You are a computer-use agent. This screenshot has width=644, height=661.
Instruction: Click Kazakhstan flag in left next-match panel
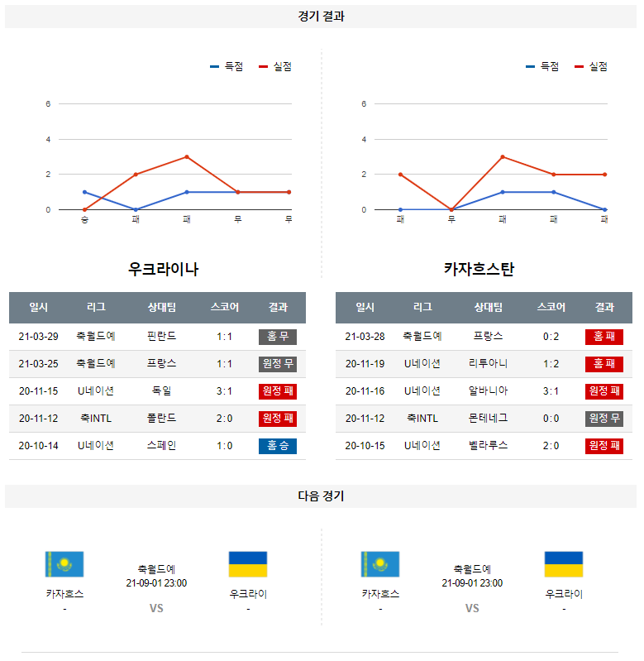tap(64, 564)
